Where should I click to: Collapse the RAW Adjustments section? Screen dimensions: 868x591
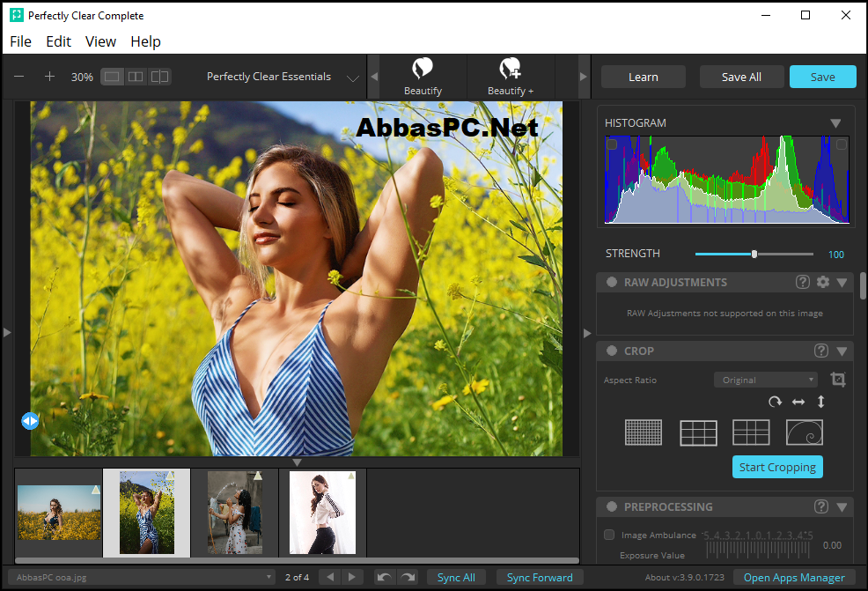click(842, 283)
